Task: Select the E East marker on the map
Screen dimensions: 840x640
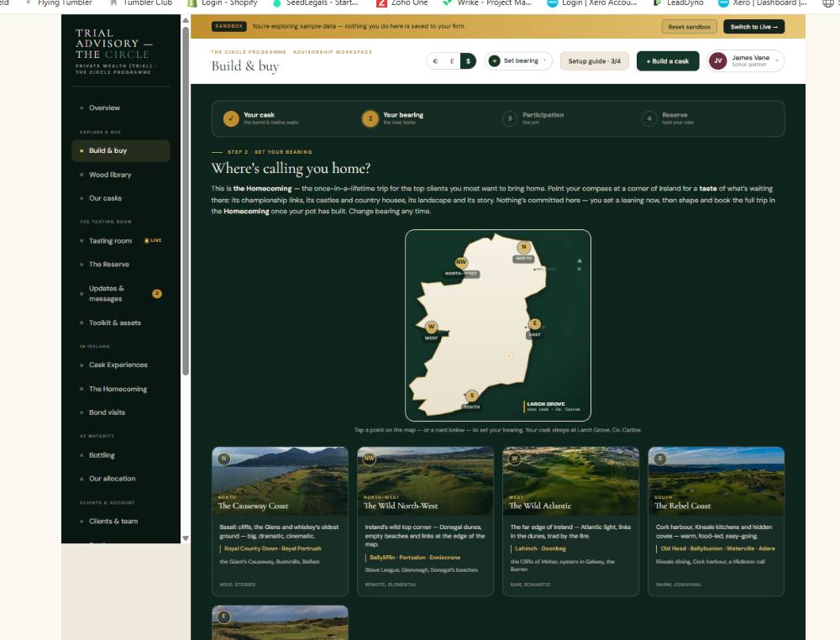Action: click(534, 323)
